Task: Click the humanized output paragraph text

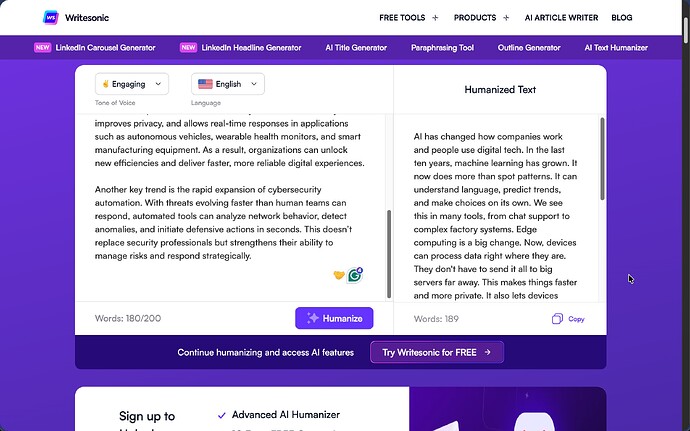Action: tap(495, 216)
